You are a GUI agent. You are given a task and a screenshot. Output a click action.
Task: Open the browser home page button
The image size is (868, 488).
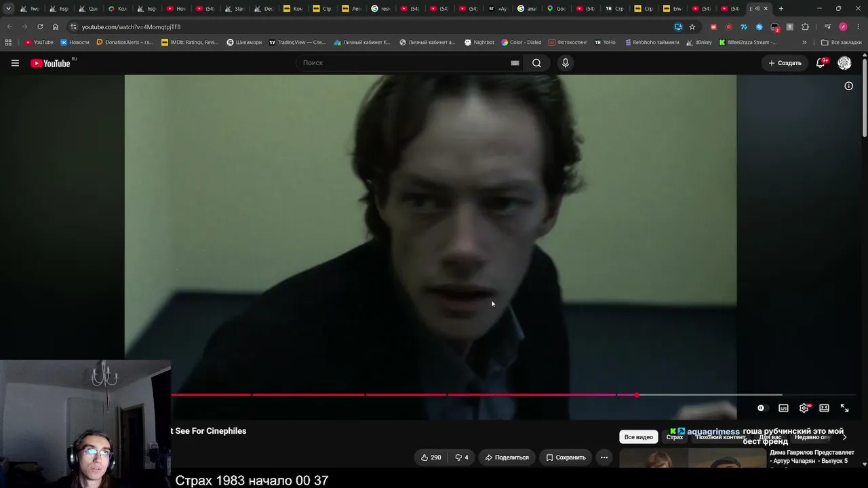click(x=56, y=27)
